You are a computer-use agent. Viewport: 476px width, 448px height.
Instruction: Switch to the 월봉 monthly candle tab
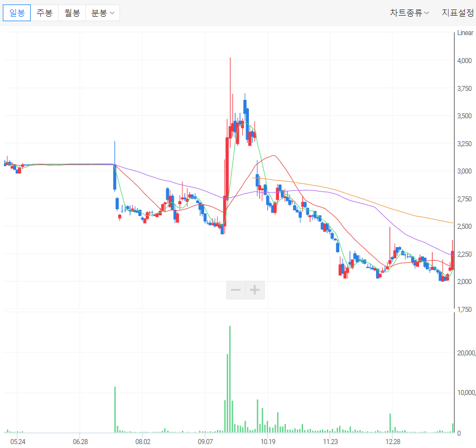coord(72,13)
